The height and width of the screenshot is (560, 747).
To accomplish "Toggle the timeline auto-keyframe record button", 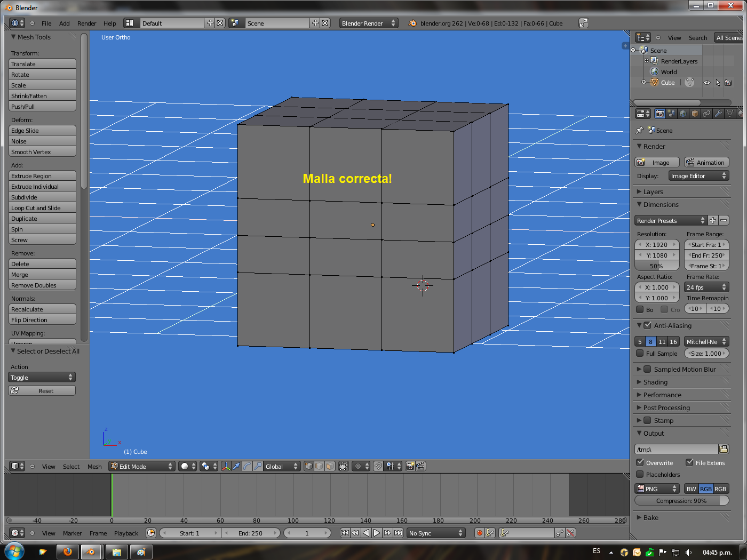I will [x=479, y=533].
